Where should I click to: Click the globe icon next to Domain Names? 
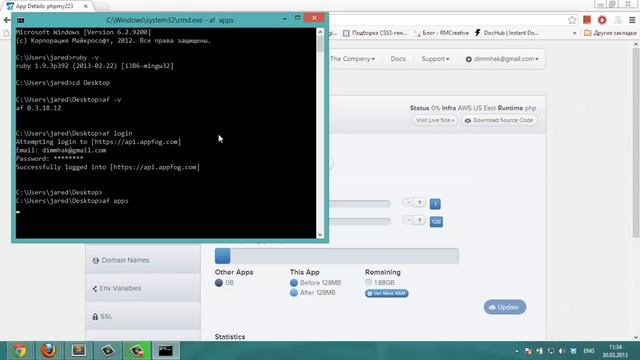click(96, 260)
